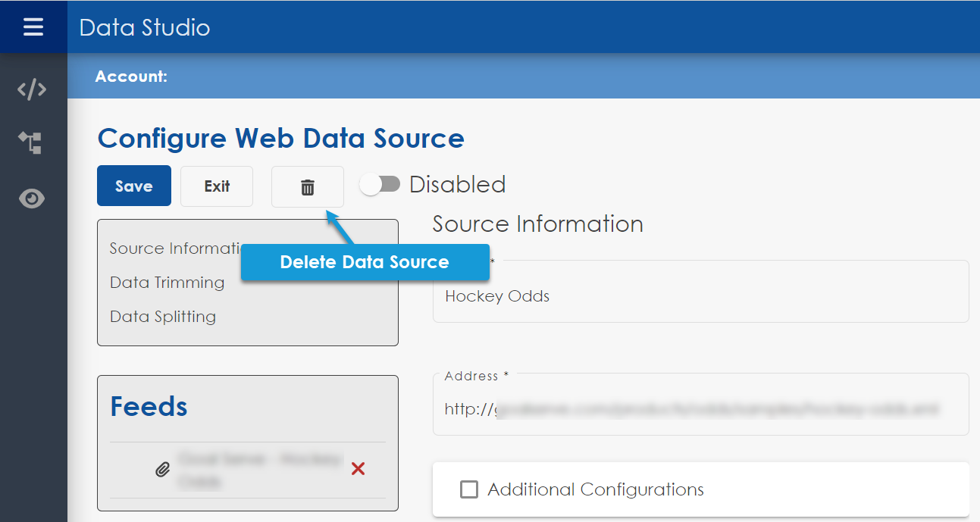Screen dimensions: 980x522
Task: Click into the Address URL field
Action: (x=700, y=410)
